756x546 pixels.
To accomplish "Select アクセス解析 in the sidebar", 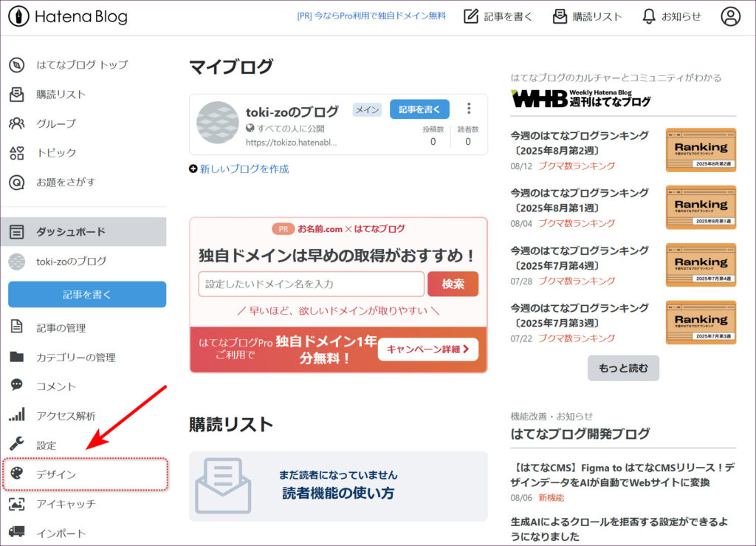I will point(66,416).
